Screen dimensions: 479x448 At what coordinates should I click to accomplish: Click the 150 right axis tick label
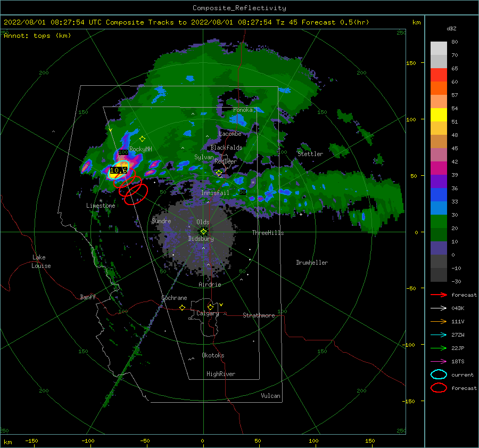point(411,63)
